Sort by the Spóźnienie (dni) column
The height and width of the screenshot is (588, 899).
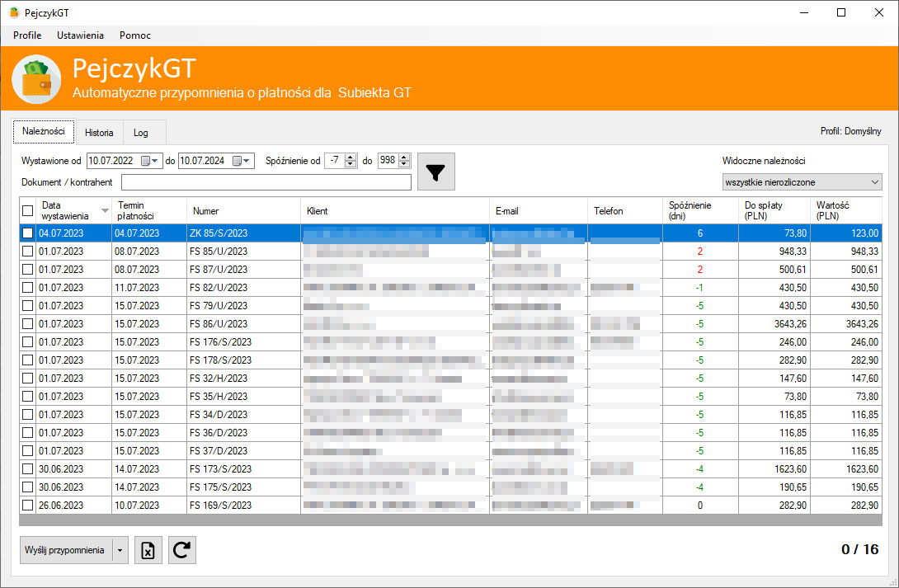700,211
